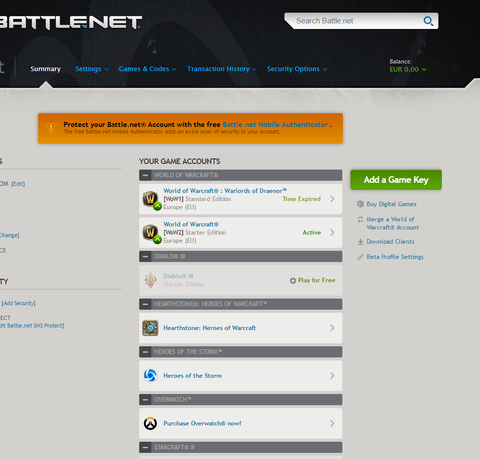Click the chevron on the Time Expired row

click(x=332, y=199)
